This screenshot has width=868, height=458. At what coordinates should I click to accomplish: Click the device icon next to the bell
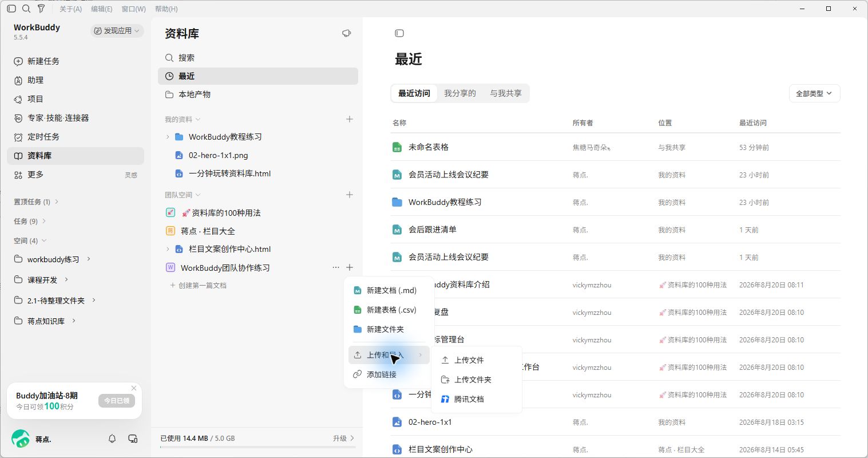133,439
